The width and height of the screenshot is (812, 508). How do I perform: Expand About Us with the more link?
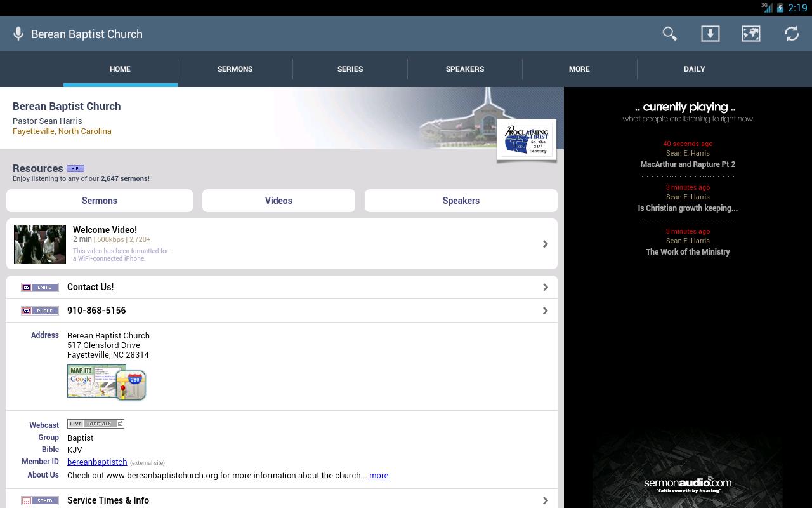[x=379, y=475]
